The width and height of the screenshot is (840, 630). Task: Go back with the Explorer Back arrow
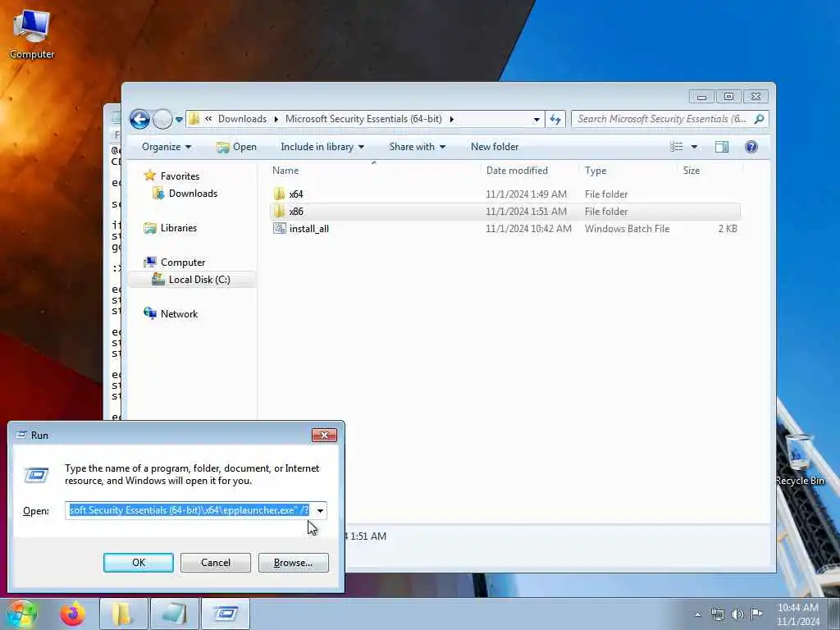click(139, 119)
